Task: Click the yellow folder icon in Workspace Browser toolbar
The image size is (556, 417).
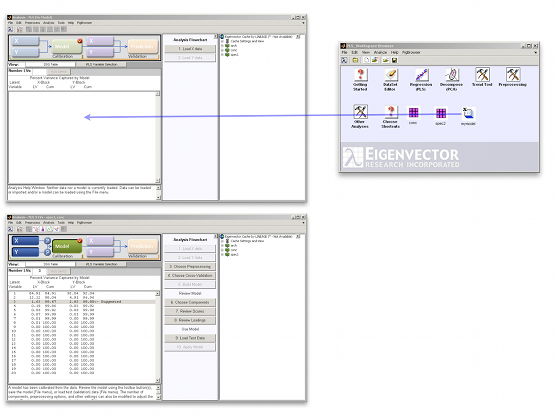Action: pos(355,60)
